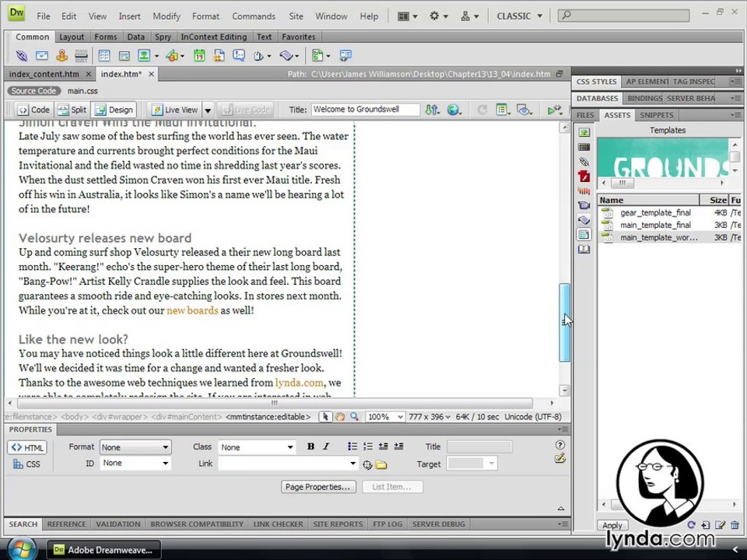
Task: Insert a Horizontal Rule
Action: (x=82, y=56)
